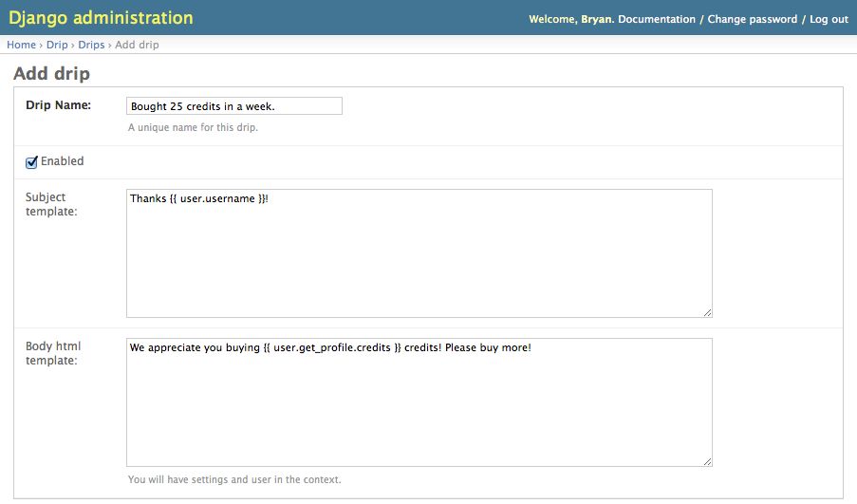This screenshot has height=504, width=857.
Task: Open the Documentation link
Action: point(657,19)
